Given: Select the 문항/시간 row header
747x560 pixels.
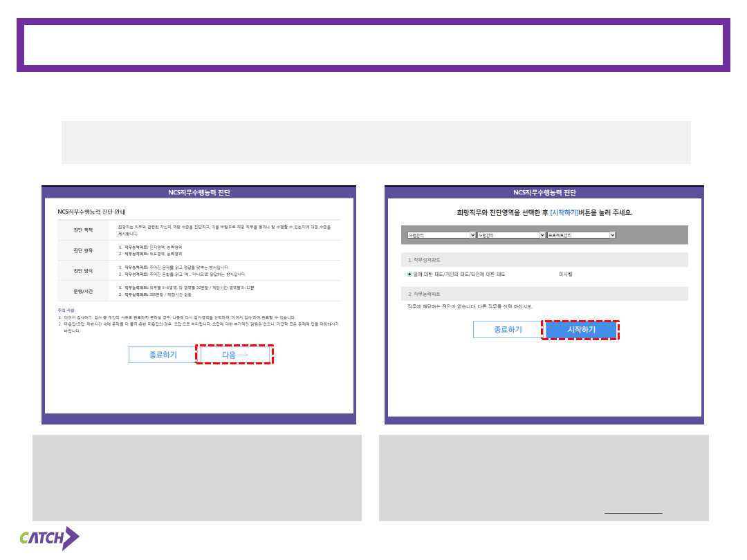Looking at the screenshot, I should (x=83, y=290).
